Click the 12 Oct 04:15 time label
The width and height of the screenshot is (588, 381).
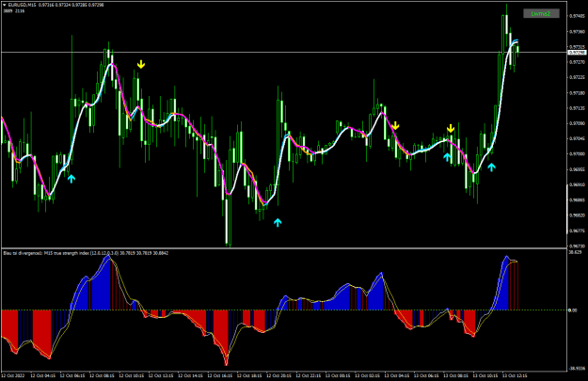(42, 375)
